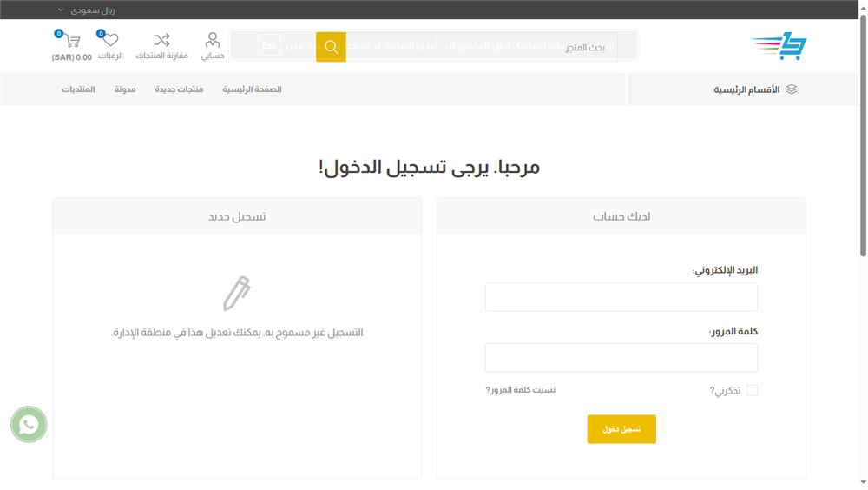868x490 pixels.
Task: Expand the main categories menu
Action: click(746, 89)
